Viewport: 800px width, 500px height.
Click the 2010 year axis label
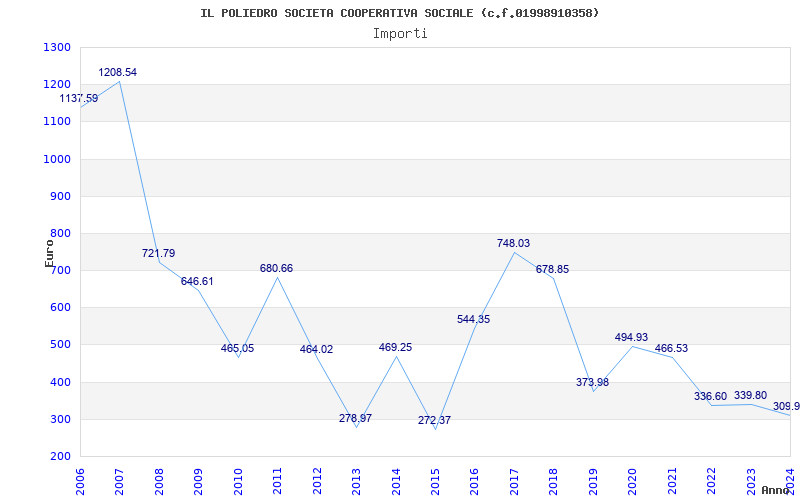coord(238,481)
